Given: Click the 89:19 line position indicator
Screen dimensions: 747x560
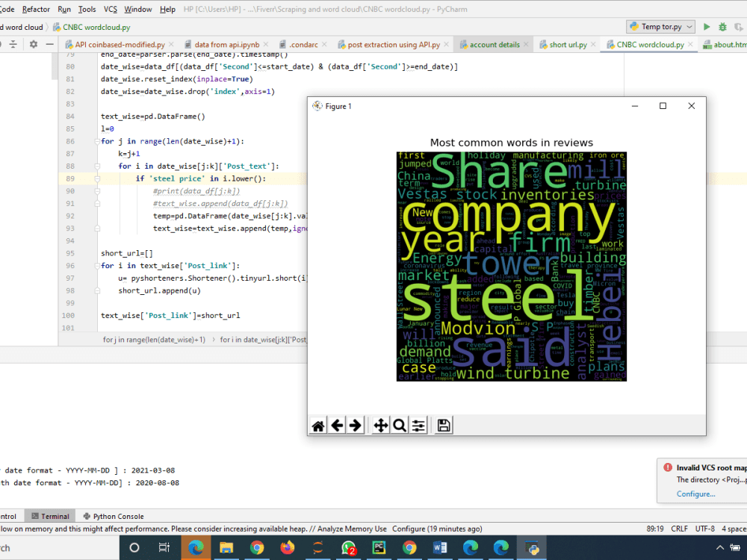Looking at the screenshot, I should click(x=655, y=529).
